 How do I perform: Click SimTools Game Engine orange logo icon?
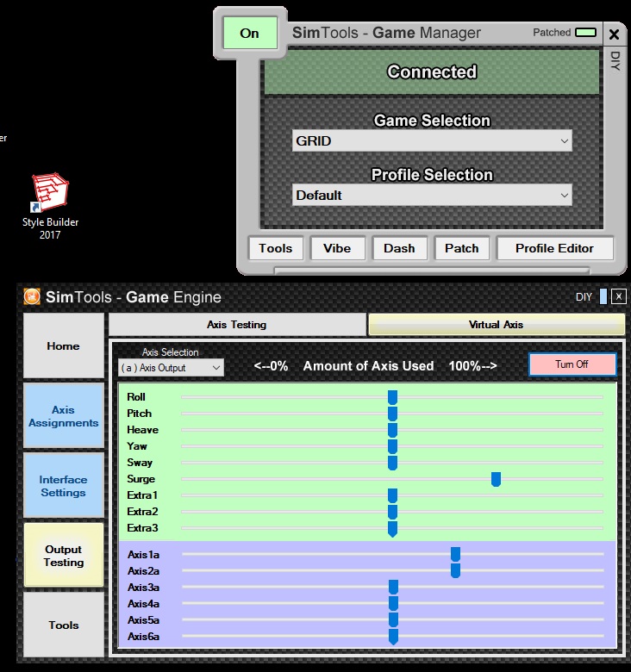pos(32,296)
